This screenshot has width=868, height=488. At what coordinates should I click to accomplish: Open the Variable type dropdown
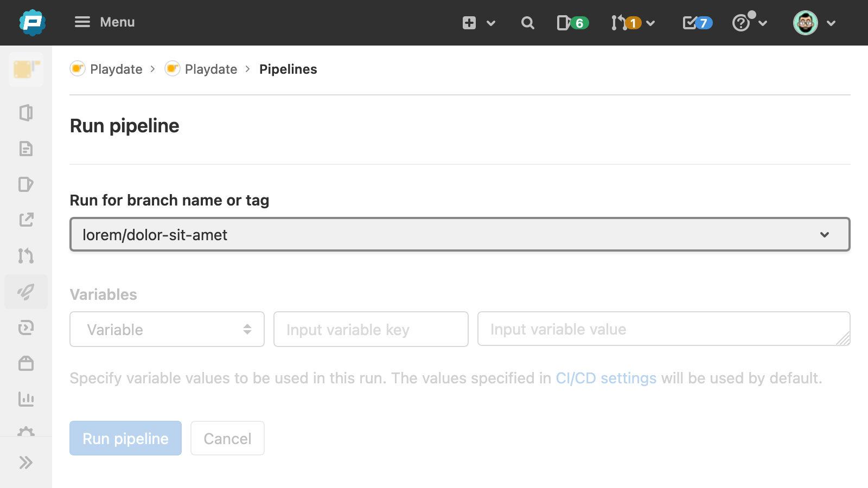(167, 330)
